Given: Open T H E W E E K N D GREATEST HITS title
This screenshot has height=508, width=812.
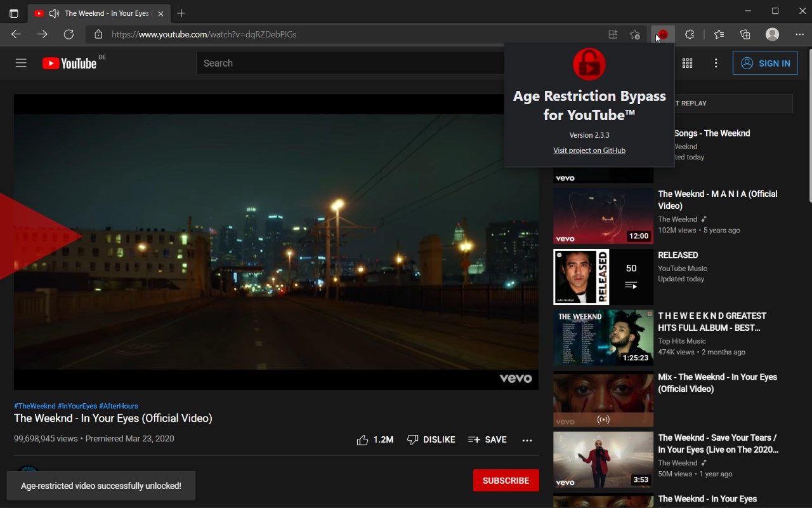Looking at the screenshot, I should (712, 321).
